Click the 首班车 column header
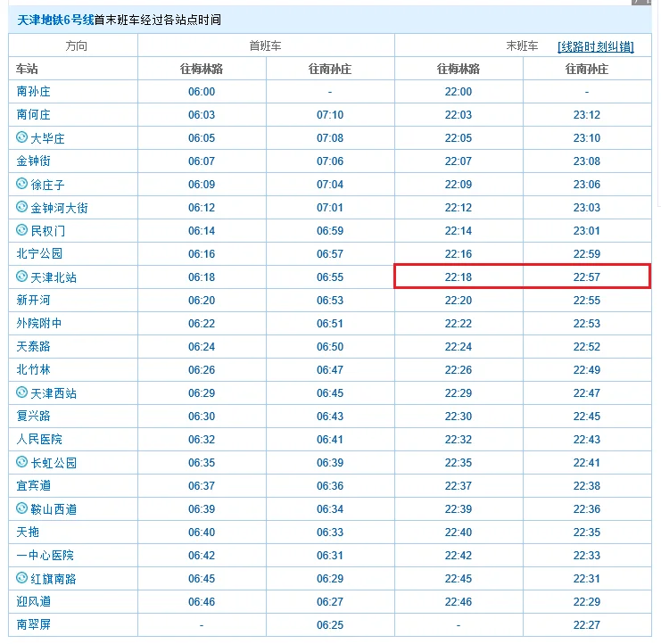Image resolution: width=661 pixels, height=644 pixels. click(x=265, y=45)
